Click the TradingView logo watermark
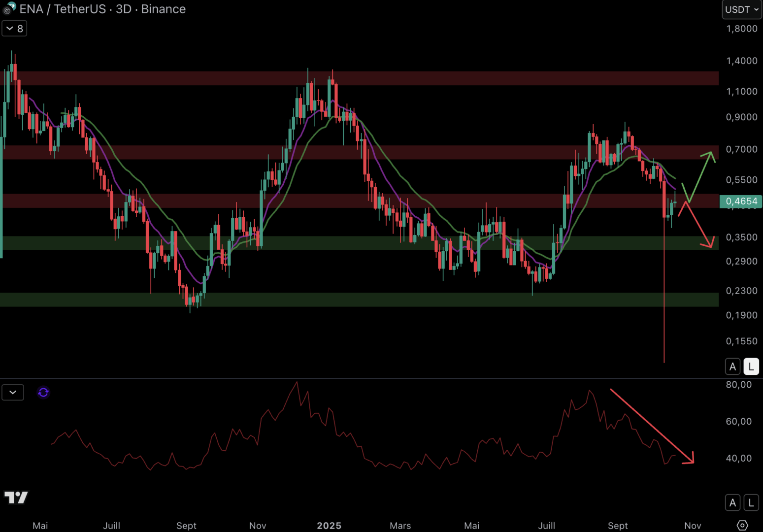The width and height of the screenshot is (763, 532). [x=16, y=498]
